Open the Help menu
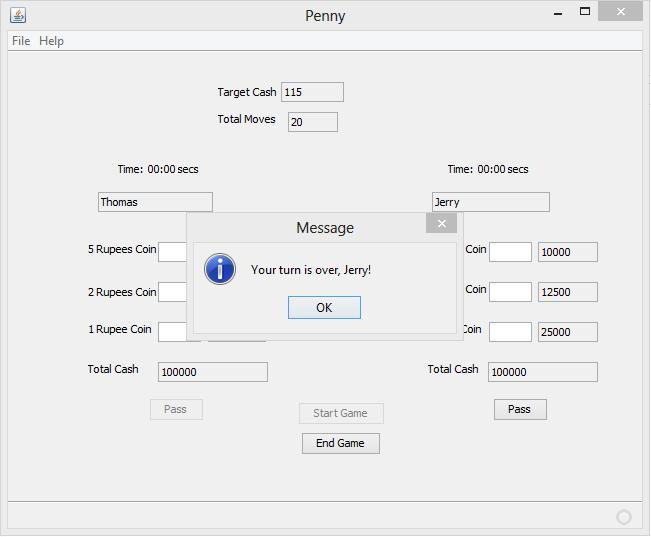Viewport: 651px width, 537px height. point(51,41)
